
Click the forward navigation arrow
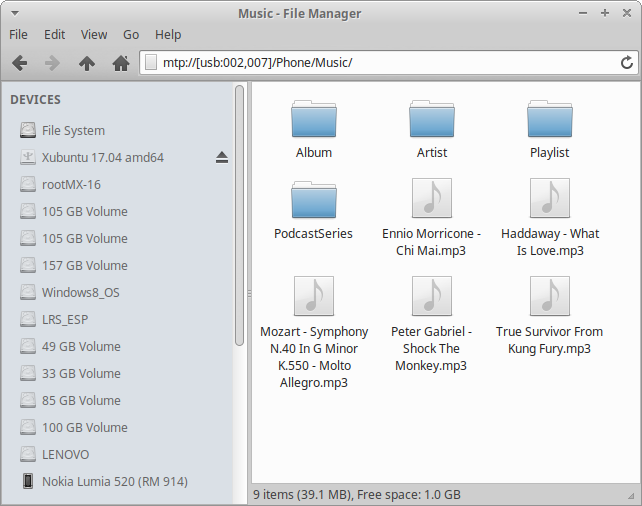[53, 63]
